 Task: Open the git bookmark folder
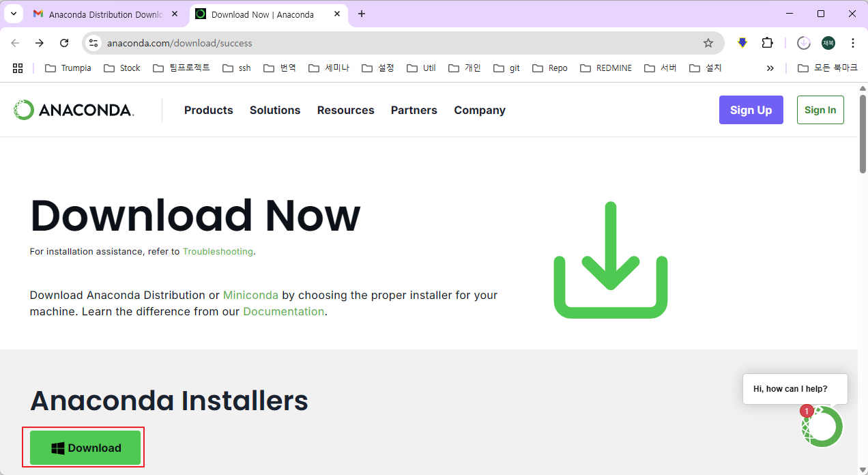click(506, 68)
